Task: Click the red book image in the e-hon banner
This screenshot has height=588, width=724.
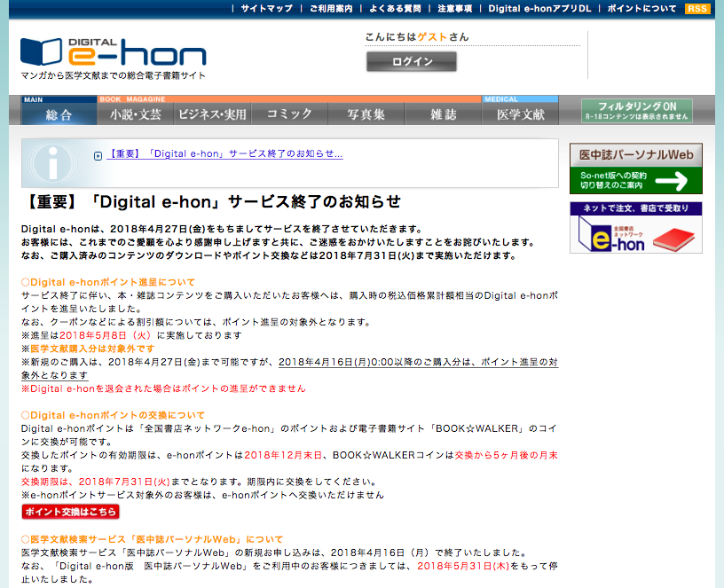Action: 673,239
